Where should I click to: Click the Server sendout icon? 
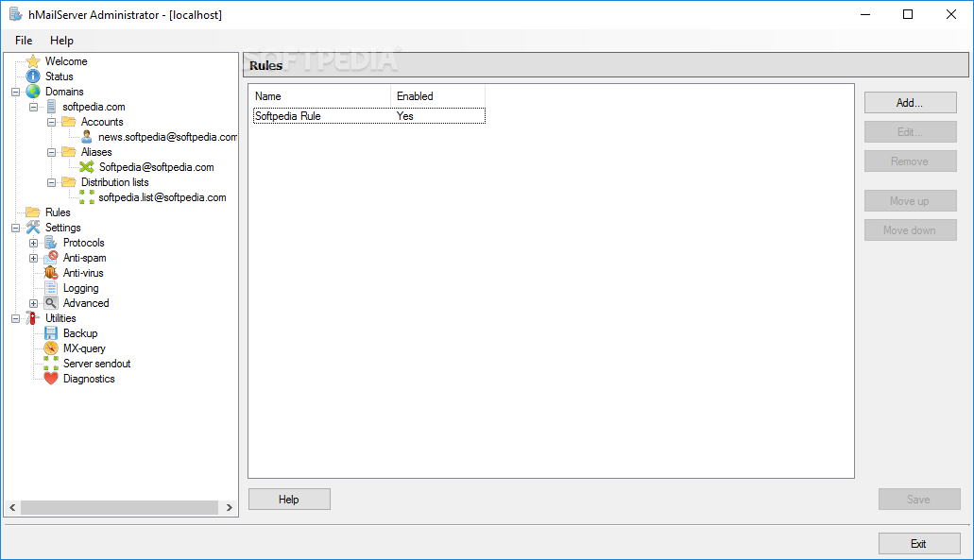point(51,364)
